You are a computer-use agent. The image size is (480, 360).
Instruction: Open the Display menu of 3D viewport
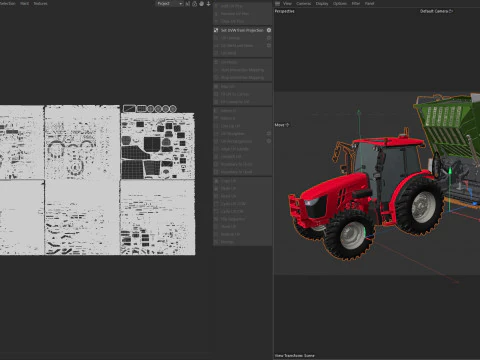coord(322,4)
